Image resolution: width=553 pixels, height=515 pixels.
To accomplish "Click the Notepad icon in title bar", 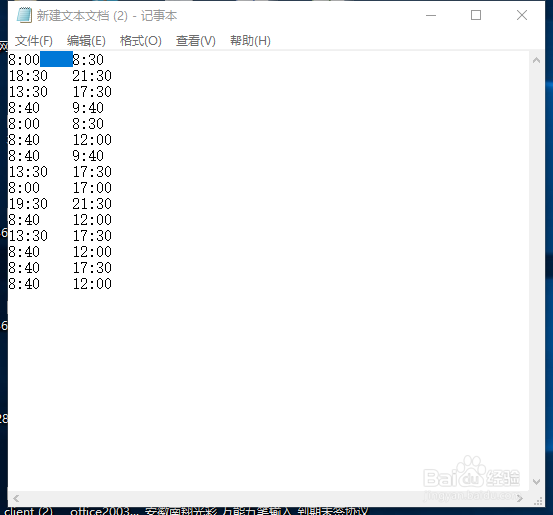I will (24, 16).
